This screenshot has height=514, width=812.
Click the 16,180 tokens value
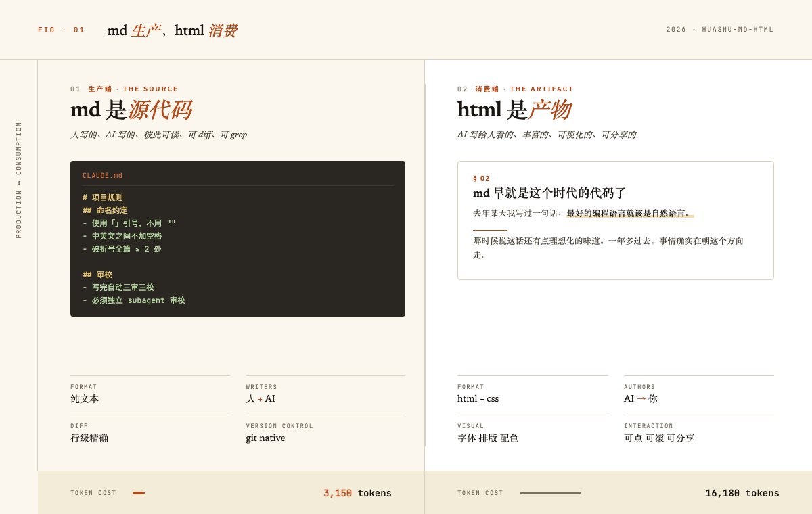tap(742, 493)
